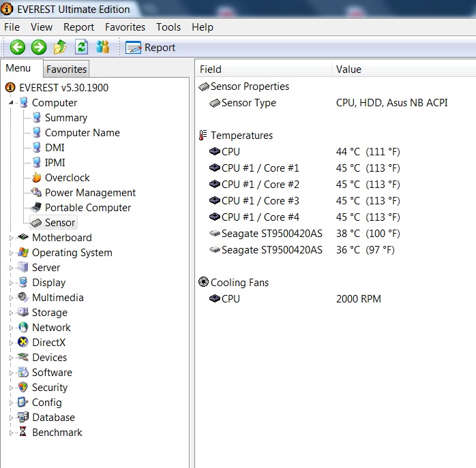Click the Server icon in tree
Screen dimensions: 476x468
point(23,267)
